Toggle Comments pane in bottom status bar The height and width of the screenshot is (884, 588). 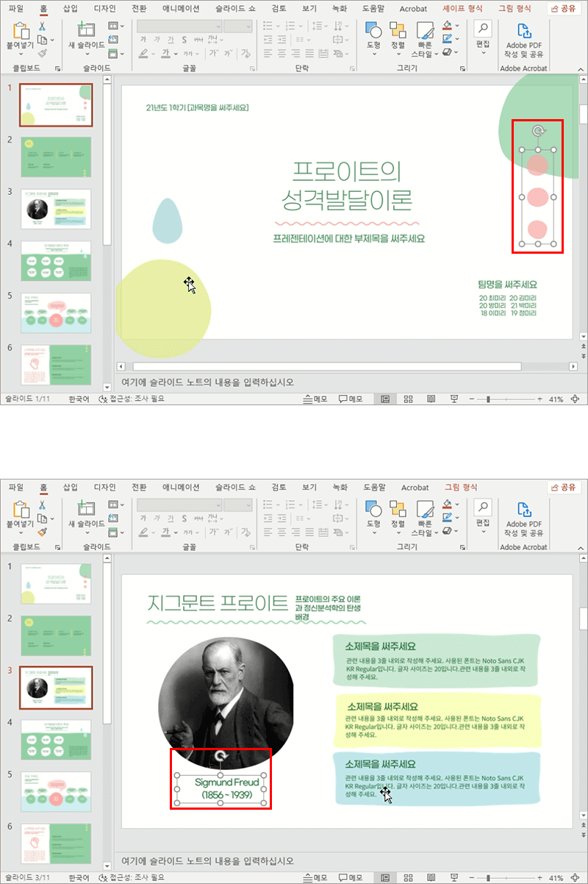(x=351, y=877)
